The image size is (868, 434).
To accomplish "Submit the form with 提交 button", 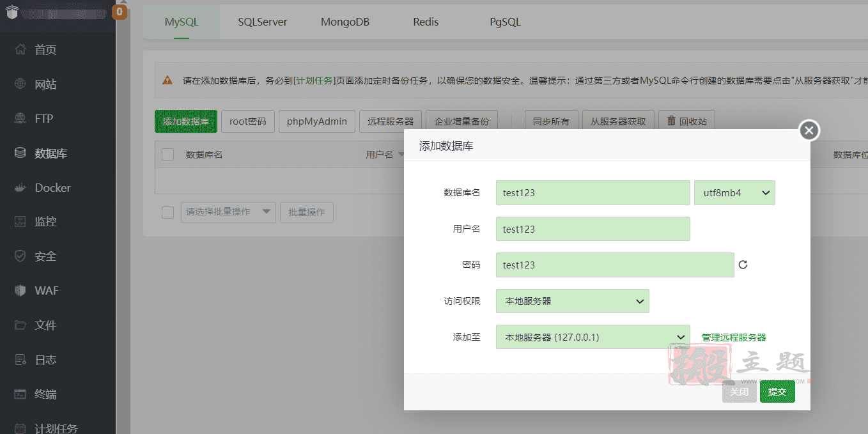I will click(777, 392).
